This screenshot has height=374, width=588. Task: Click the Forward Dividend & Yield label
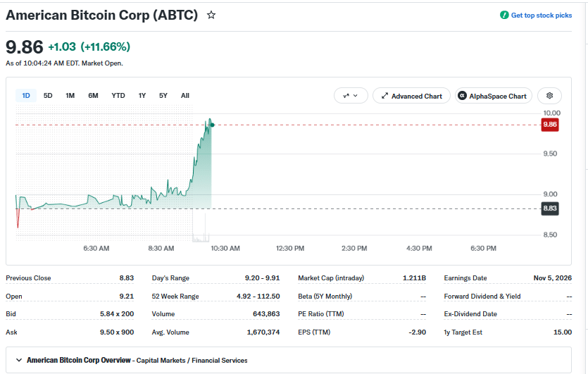pos(482,297)
